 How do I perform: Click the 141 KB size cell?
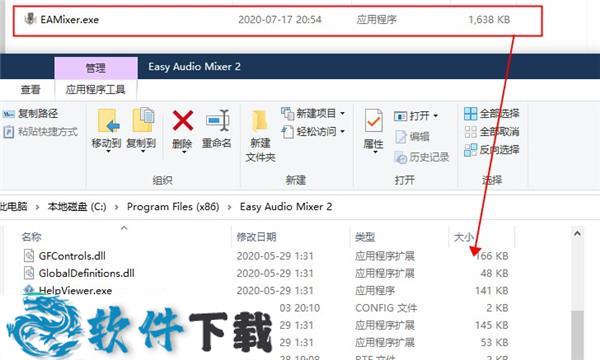492,291
